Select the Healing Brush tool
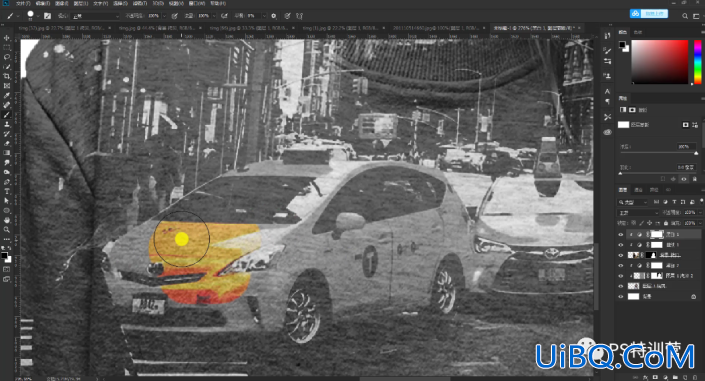 click(7, 105)
